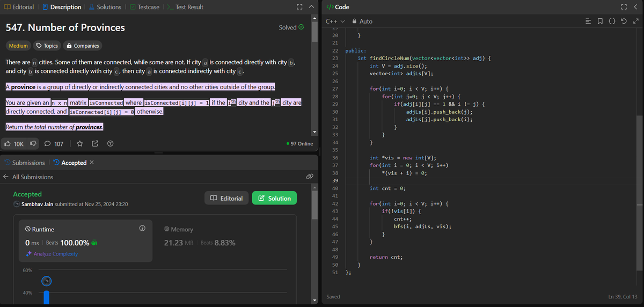Click the description scrollbar down arrow
Screen dimensions: 644x307
point(315,132)
